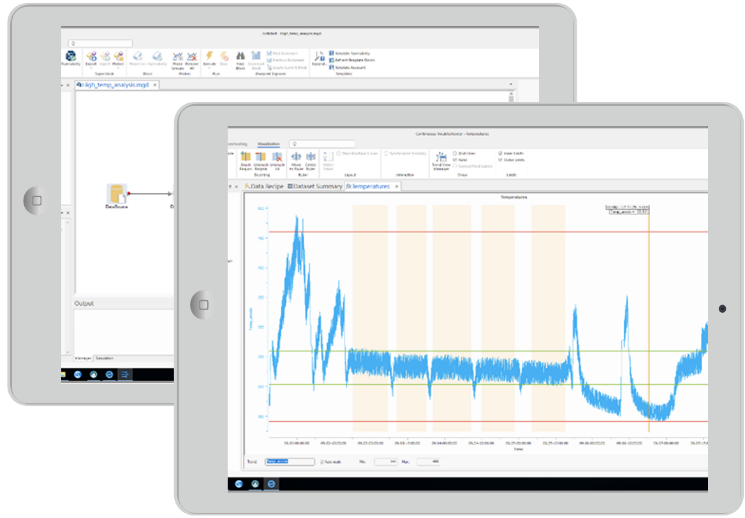
Task: Open the Trend name dropdown field
Action: pyautogui.click(x=288, y=461)
